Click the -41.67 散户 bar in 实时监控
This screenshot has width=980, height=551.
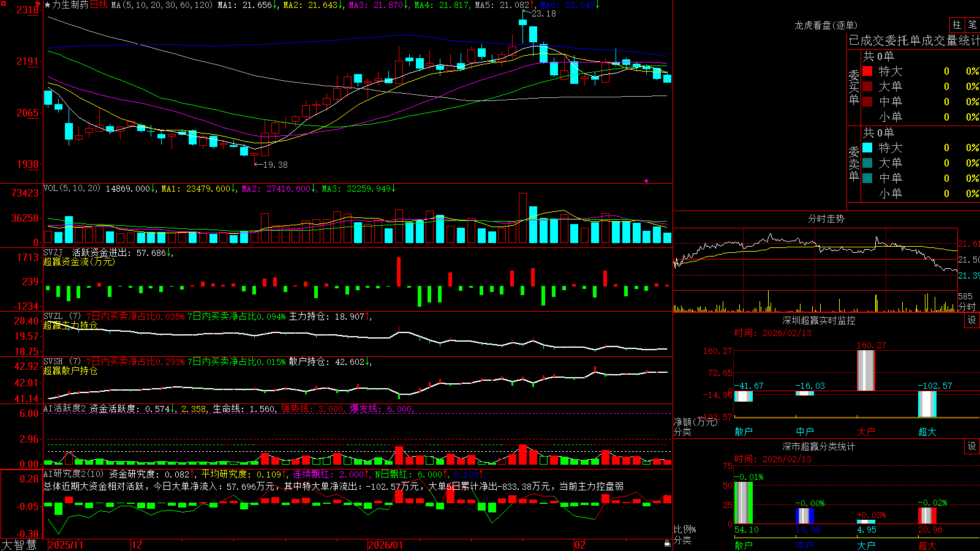coord(744,396)
